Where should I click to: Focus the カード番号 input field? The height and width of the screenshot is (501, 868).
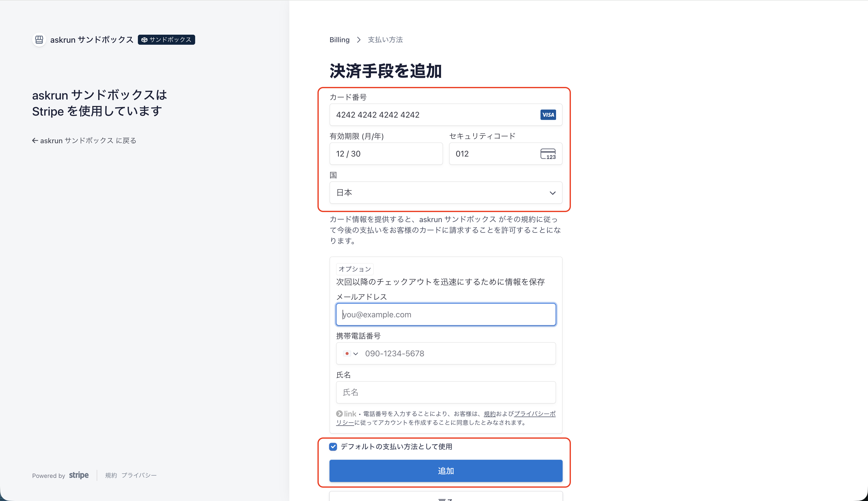446,115
